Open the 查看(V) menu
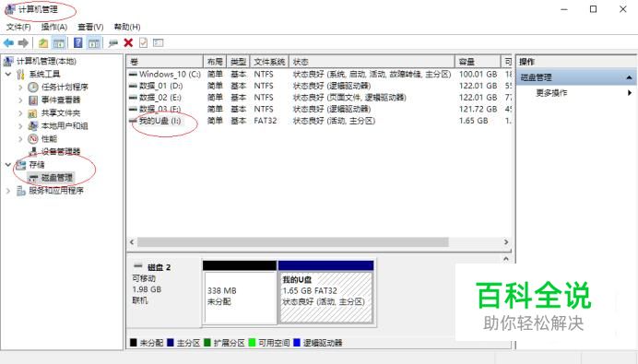Viewport: 638px width, 364px height. (x=90, y=27)
